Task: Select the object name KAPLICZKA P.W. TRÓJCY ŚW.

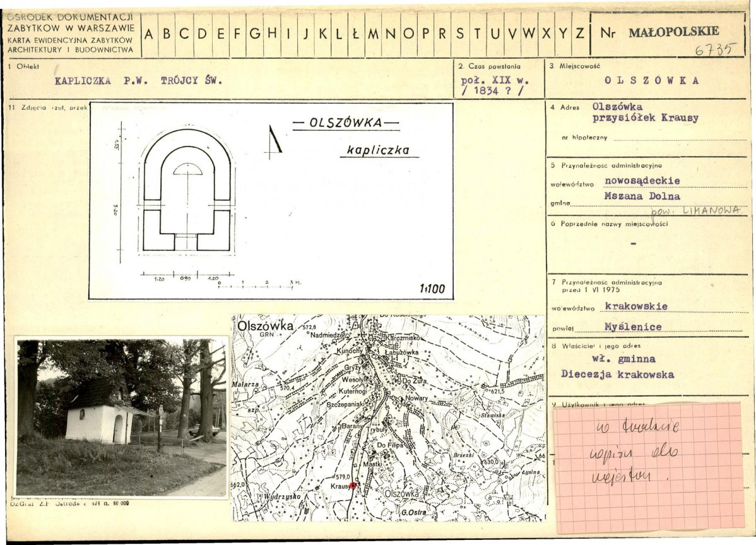Action: pos(138,81)
